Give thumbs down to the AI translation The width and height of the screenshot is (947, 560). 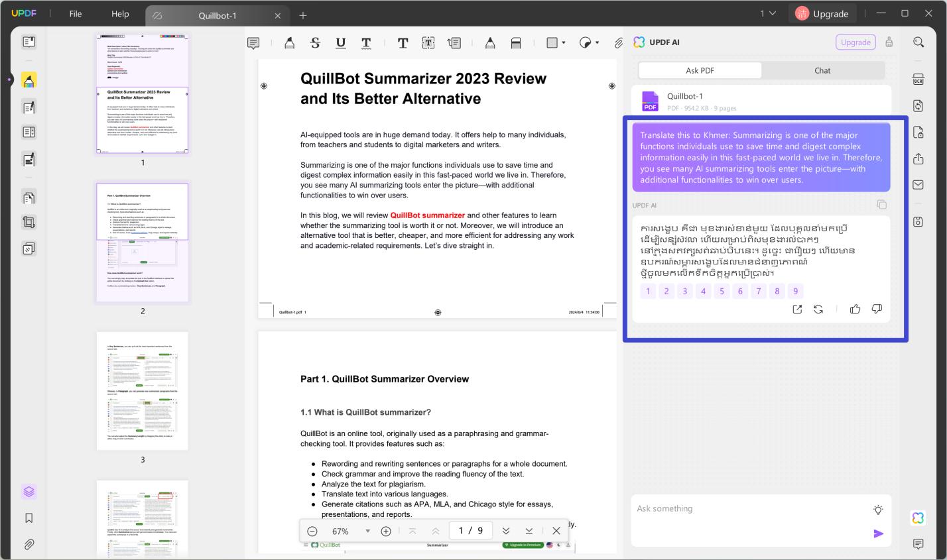[x=877, y=309]
